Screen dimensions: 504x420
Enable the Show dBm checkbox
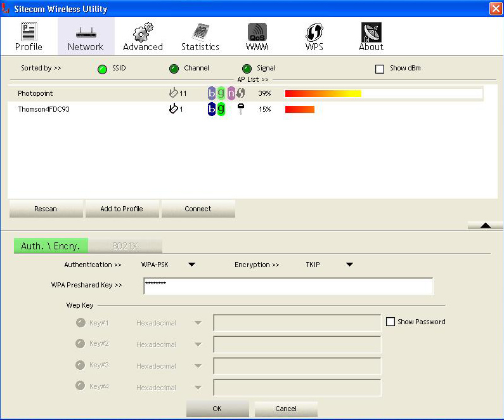coord(380,69)
